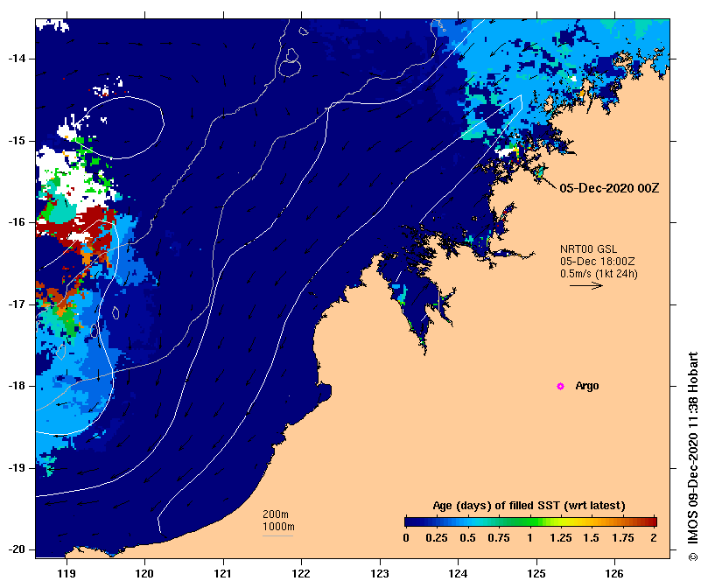This screenshot has width=708, height=588.
Task: Click colorbar tick value 1.25
Action: click(x=560, y=538)
